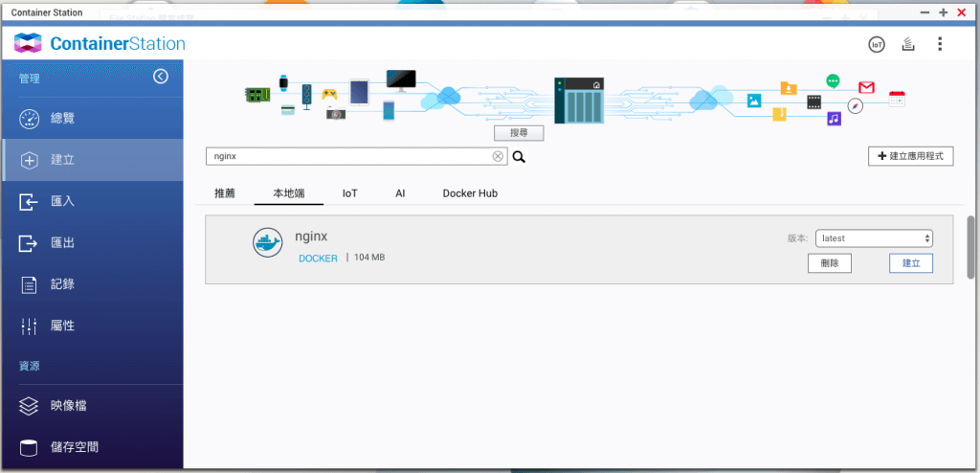
Task: Click the magnifier search icon
Action: click(519, 157)
